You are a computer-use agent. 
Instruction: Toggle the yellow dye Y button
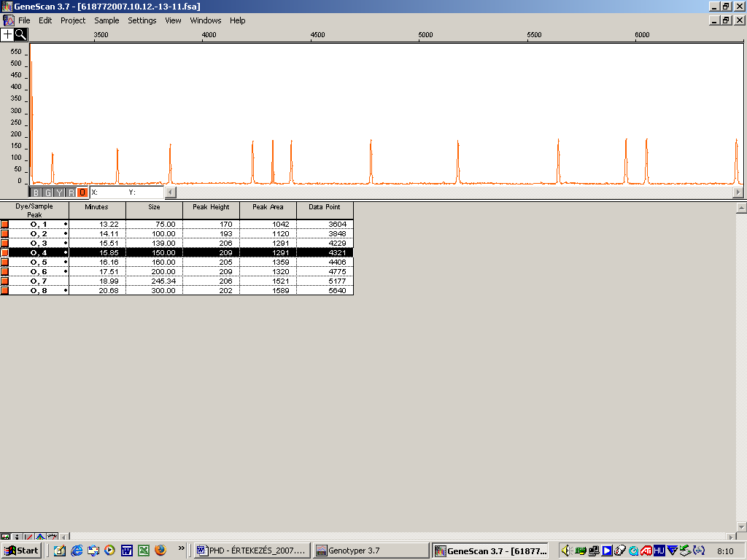coord(59,192)
